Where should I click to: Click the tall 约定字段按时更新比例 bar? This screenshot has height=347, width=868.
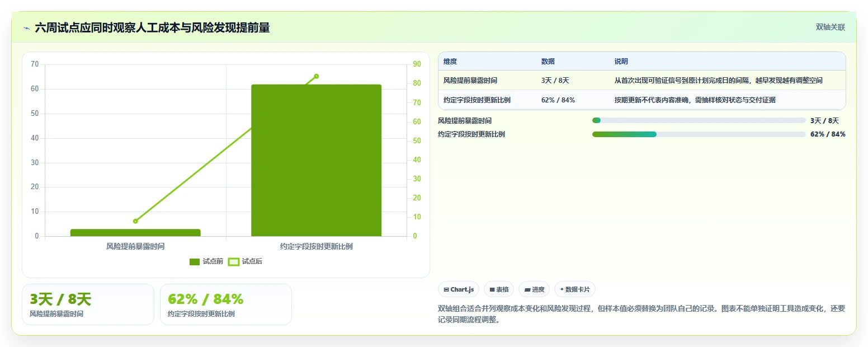pos(316,161)
